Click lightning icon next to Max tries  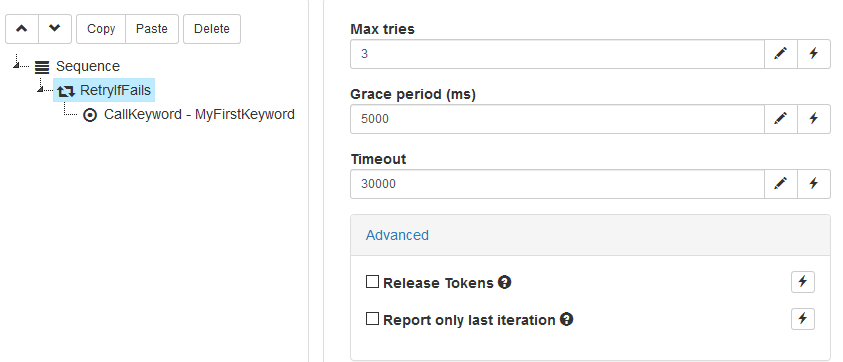[x=814, y=54]
